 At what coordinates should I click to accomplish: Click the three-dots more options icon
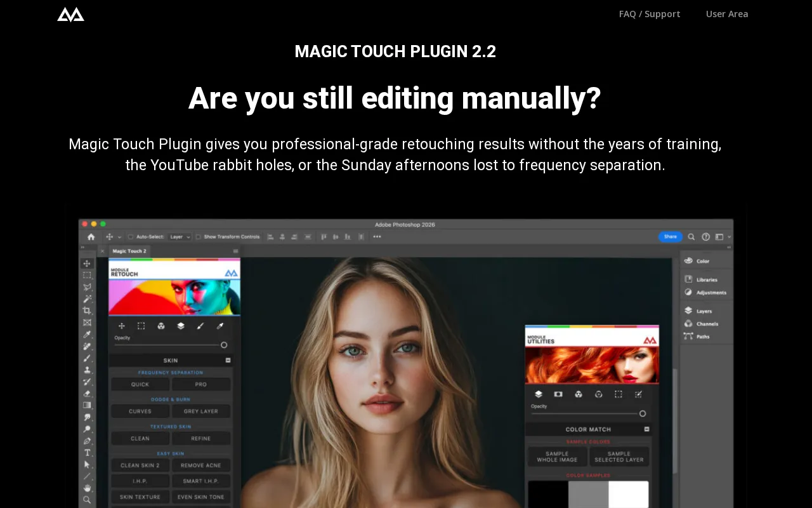coord(377,237)
